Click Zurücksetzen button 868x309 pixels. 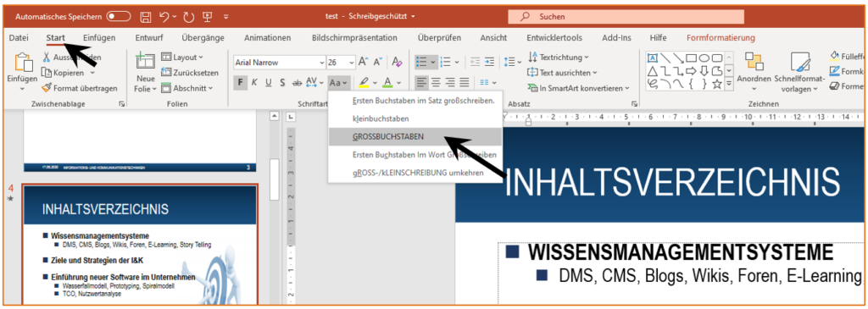point(189,73)
